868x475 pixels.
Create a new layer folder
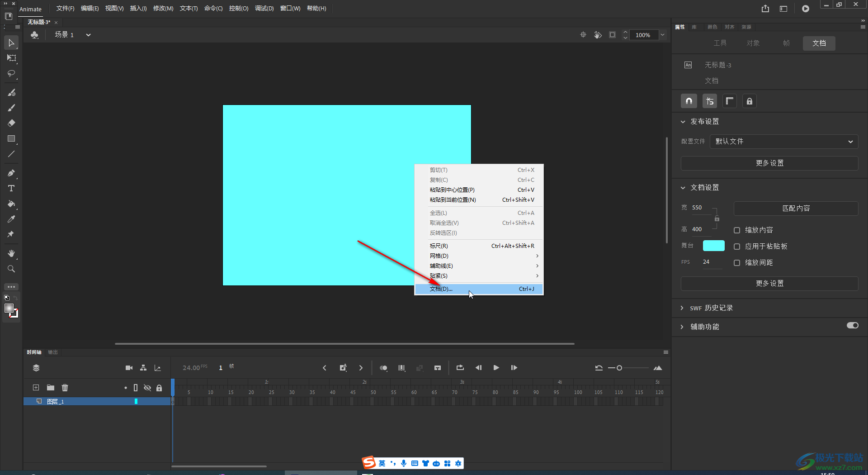[x=51, y=388]
